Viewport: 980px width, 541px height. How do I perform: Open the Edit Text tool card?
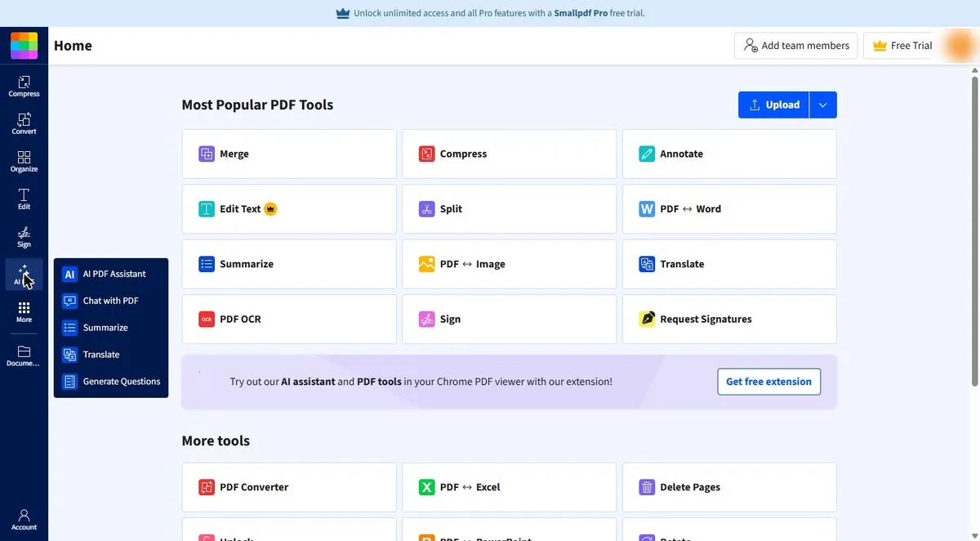coord(289,209)
